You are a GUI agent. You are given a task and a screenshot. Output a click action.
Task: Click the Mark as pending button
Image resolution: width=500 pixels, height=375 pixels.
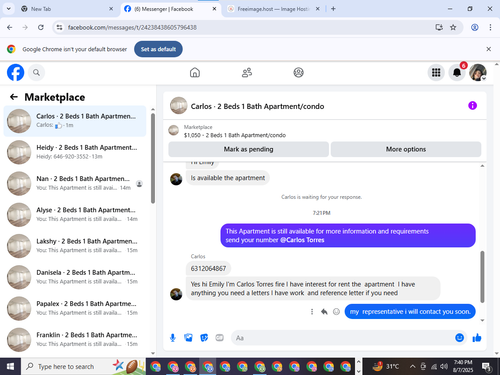click(x=248, y=149)
